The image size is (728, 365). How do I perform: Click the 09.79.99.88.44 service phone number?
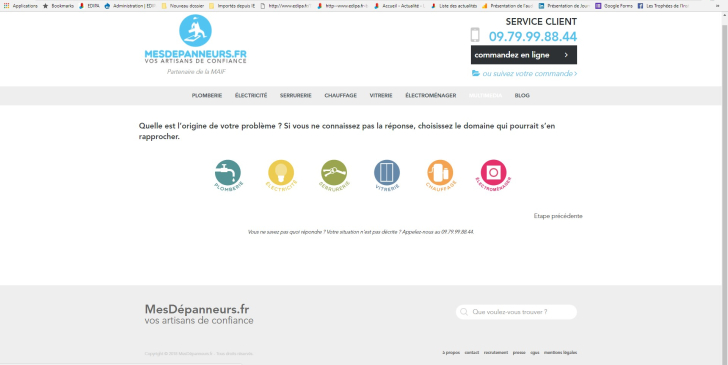coord(533,36)
